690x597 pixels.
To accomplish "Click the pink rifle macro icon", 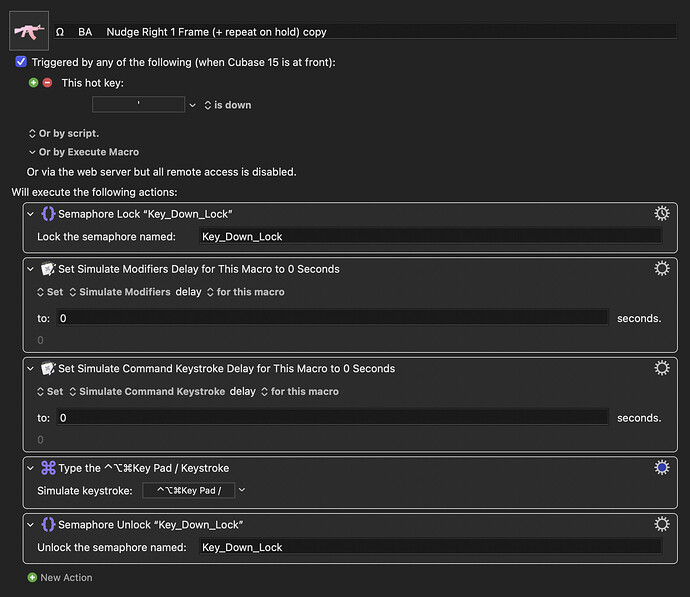I will tap(29, 31).
